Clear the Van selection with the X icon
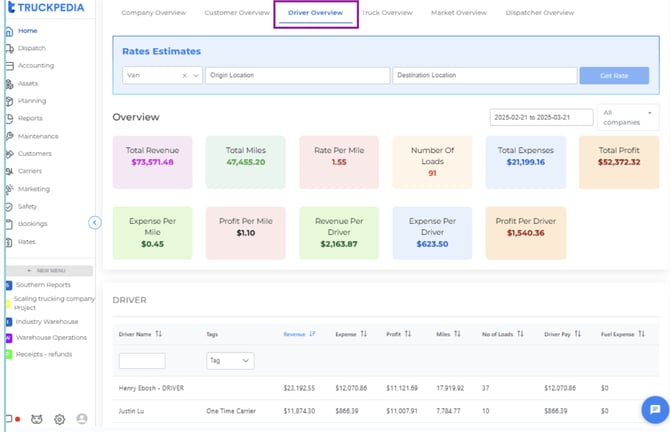 point(185,76)
